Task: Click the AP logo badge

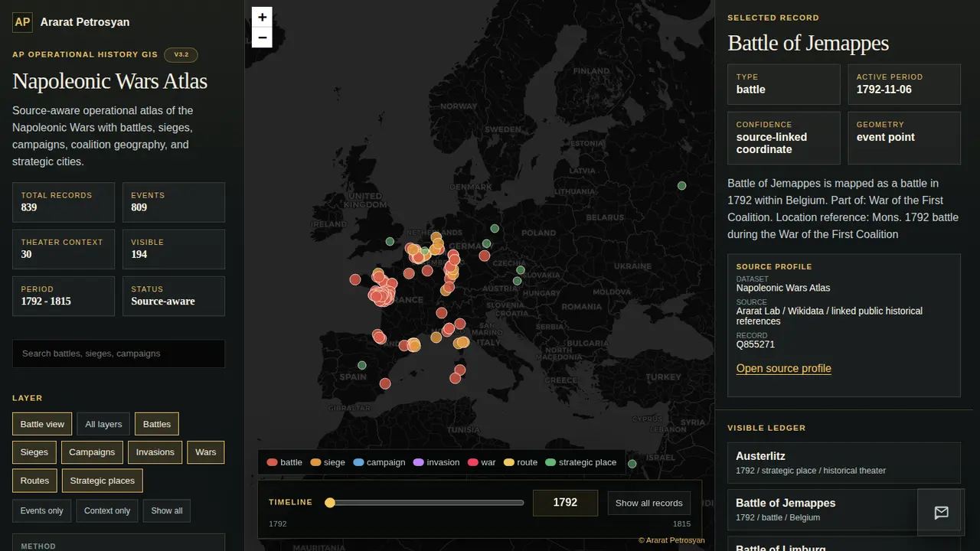Action: click(x=22, y=21)
